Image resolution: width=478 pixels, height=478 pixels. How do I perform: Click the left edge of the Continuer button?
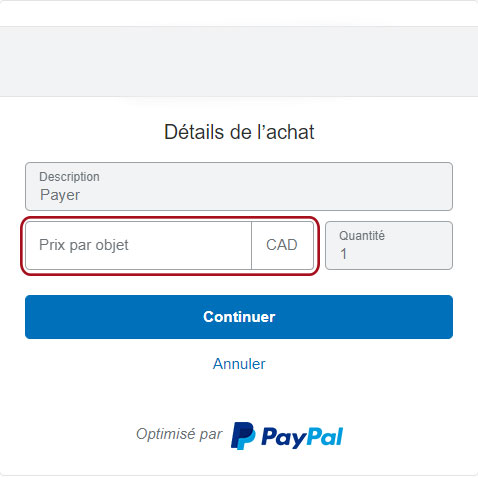[x=30, y=317]
